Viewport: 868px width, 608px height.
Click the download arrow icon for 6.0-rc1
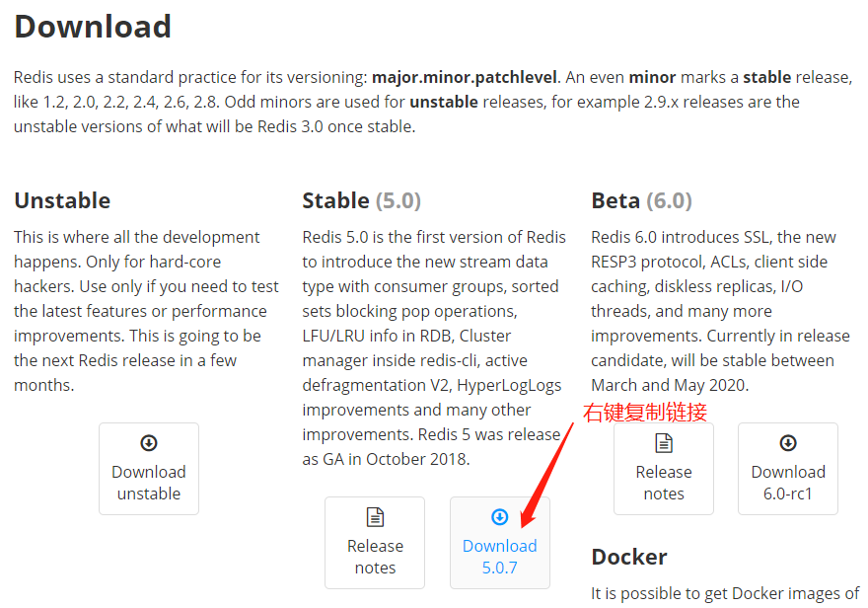[788, 443]
